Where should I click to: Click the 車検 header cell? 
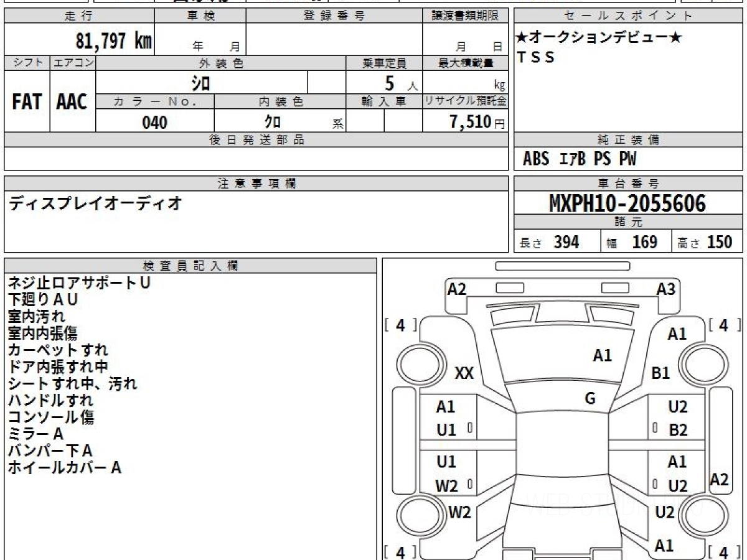200,16
